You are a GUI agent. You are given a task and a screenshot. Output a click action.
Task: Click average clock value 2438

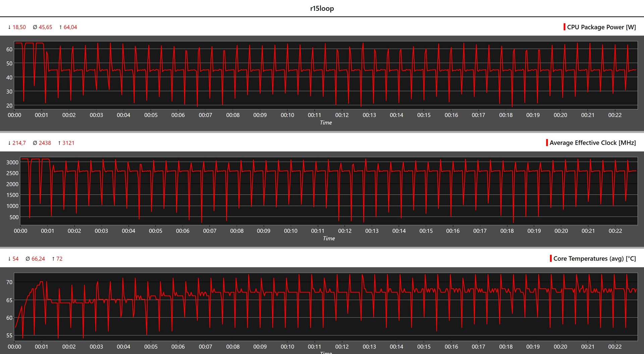point(45,143)
